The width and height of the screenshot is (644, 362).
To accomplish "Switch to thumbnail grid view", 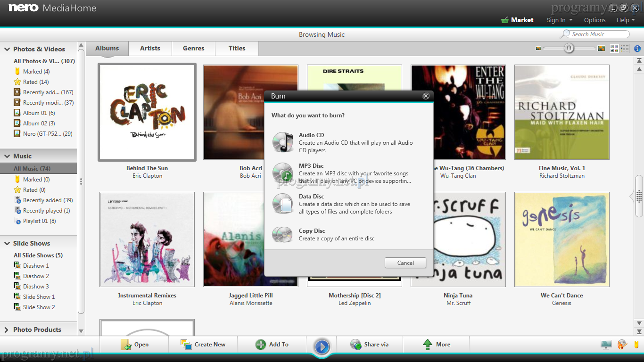I will [614, 48].
